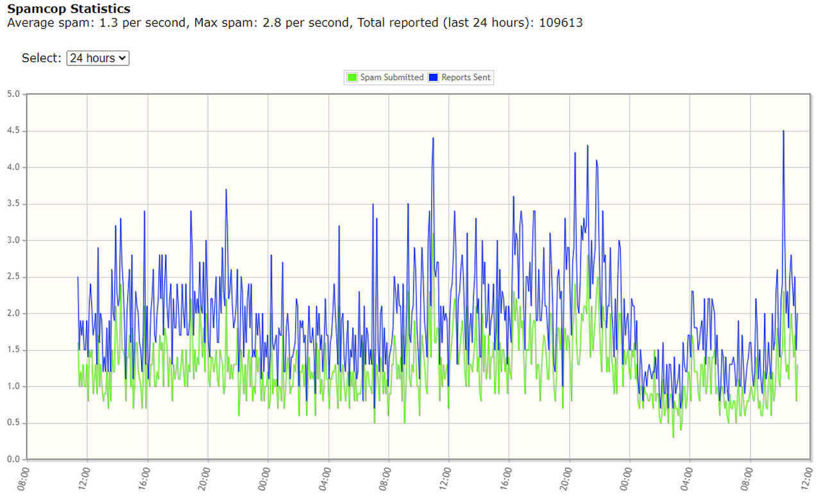
Task: Toggle the Reports Sent legend label
Action: click(466, 78)
